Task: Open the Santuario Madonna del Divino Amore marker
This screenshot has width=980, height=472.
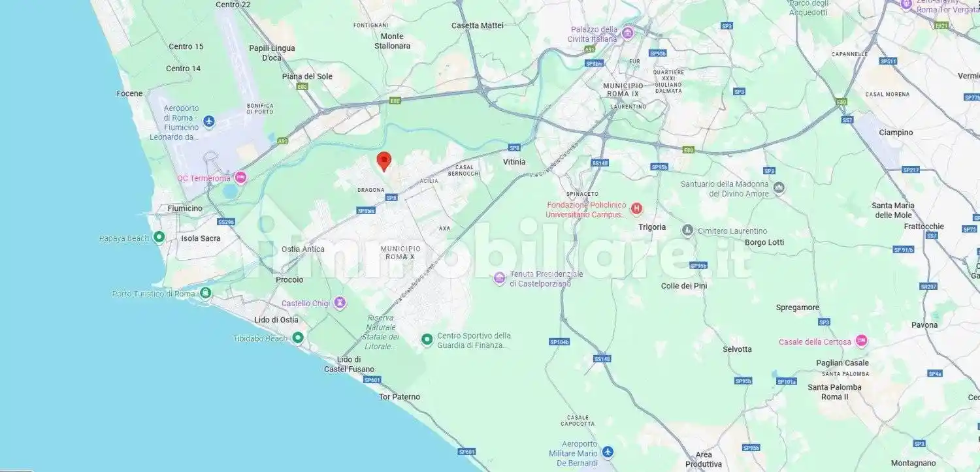Action: [x=779, y=188]
